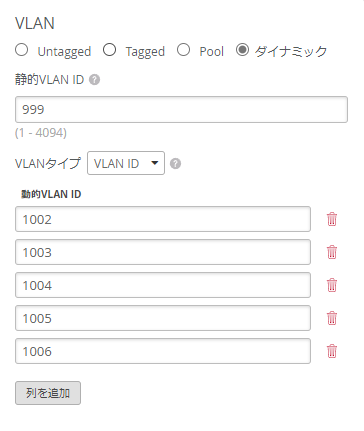Screen dimensions: 364x431
Task: Focus the static VLAN ID field showing 999
Action: coord(181,110)
